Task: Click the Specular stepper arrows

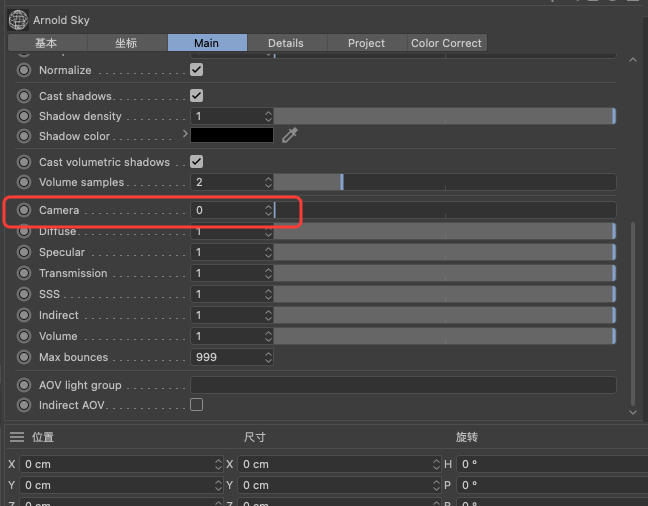Action: (269, 252)
